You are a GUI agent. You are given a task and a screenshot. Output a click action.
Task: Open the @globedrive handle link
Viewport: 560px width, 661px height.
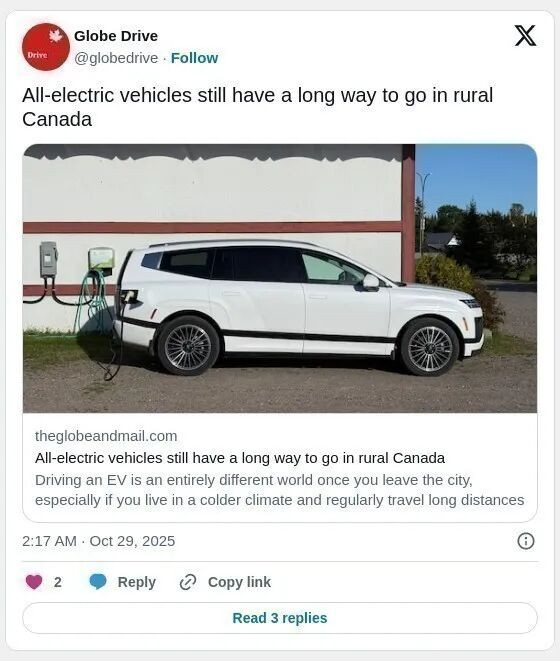click(x=116, y=58)
